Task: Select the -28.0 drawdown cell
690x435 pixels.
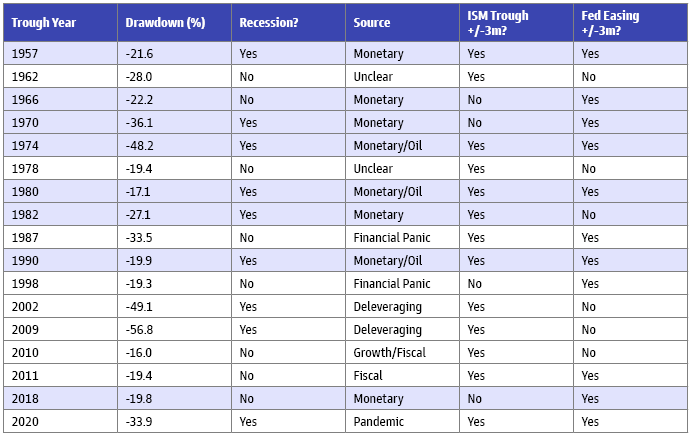Action: pyautogui.click(x=138, y=77)
